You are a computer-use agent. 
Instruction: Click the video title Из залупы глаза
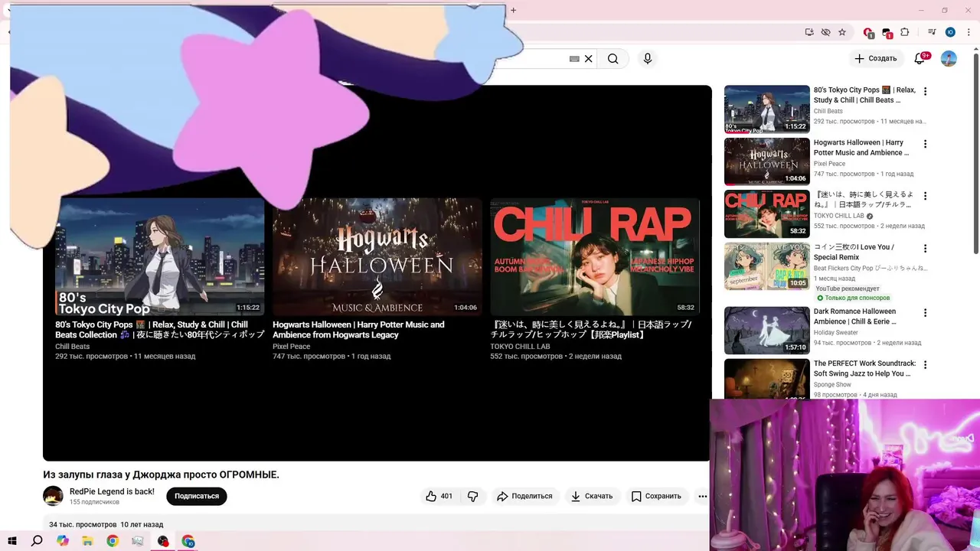(x=161, y=474)
